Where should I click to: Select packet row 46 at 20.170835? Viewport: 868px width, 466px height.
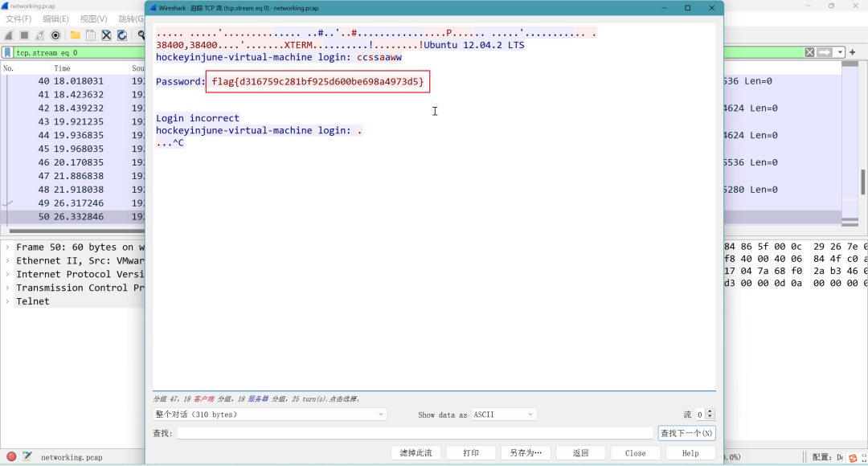coord(72,162)
